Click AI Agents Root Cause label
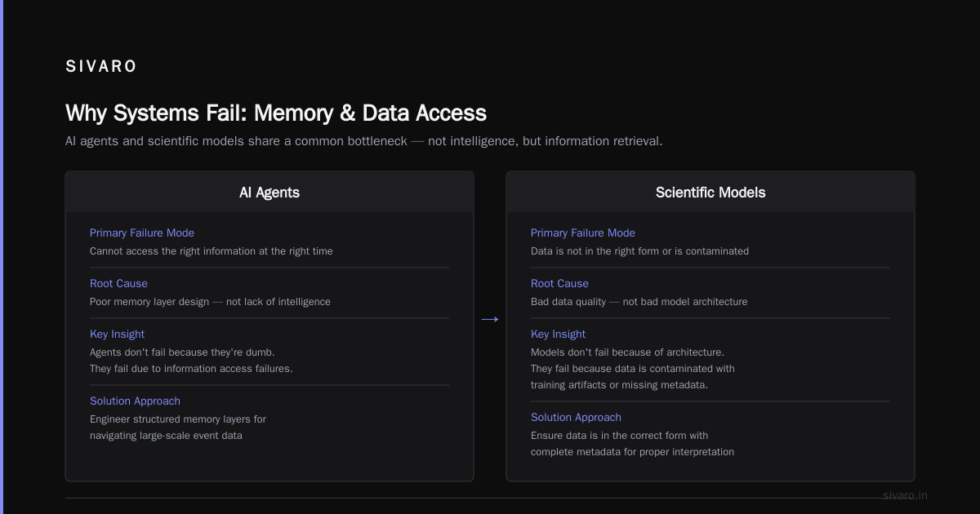Image resolution: width=980 pixels, height=514 pixels. pos(118,283)
